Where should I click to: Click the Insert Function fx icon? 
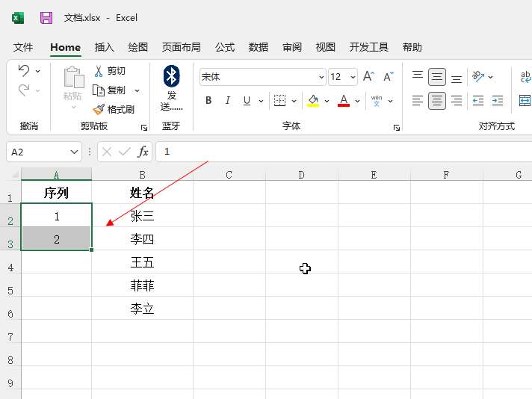(143, 152)
